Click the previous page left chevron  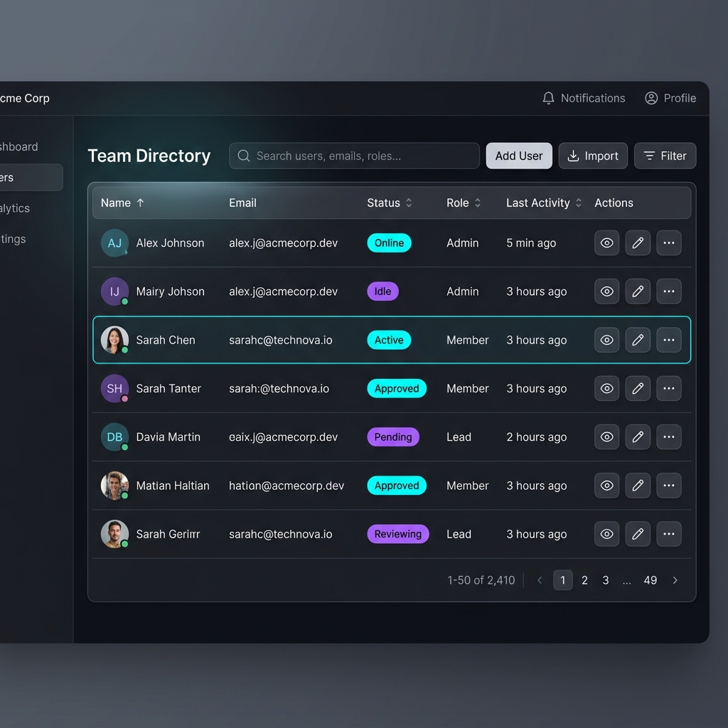pos(540,580)
